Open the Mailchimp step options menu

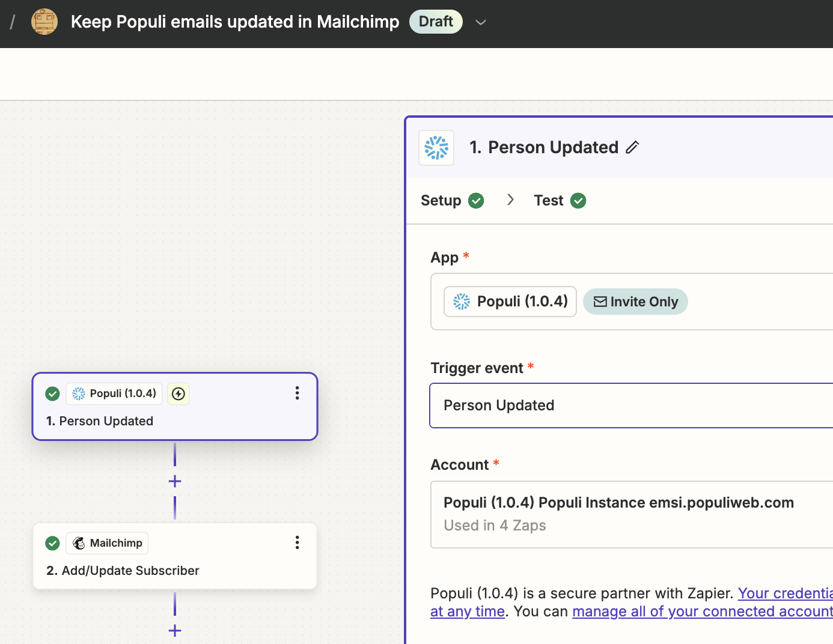click(297, 543)
